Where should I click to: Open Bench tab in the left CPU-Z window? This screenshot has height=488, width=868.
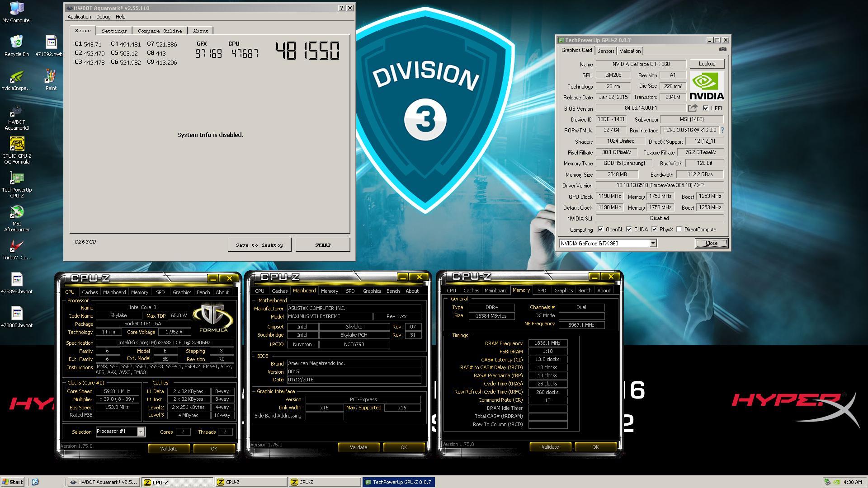pyautogui.click(x=203, y=292)
